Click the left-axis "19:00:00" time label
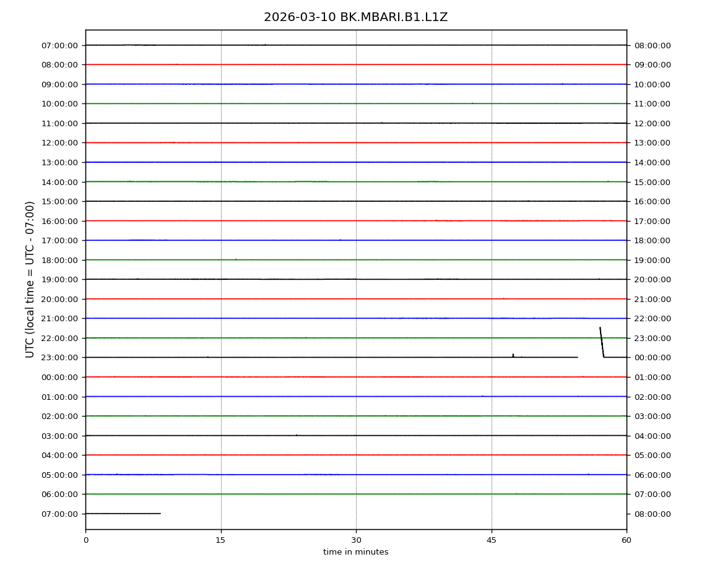Screen dimensions: 712x588 60,280
